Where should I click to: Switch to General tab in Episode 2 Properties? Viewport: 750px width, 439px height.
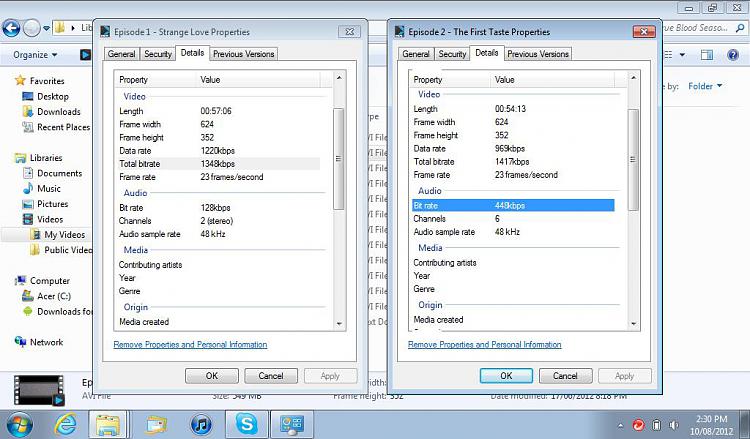click(416, 54)
